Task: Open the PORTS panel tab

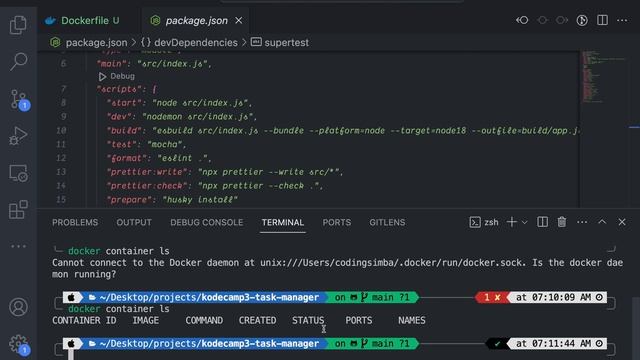Action: (337, 222)
